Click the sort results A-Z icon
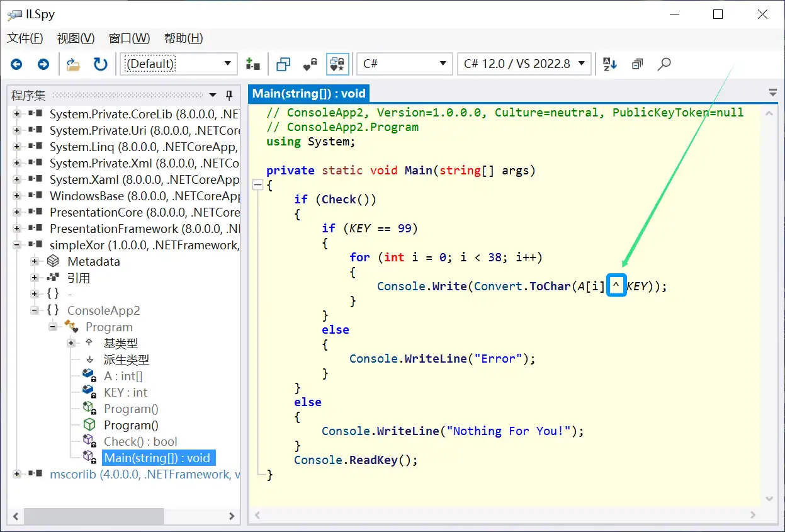The height and width of the screenshot is (532, 785). (x=609, y=64)
